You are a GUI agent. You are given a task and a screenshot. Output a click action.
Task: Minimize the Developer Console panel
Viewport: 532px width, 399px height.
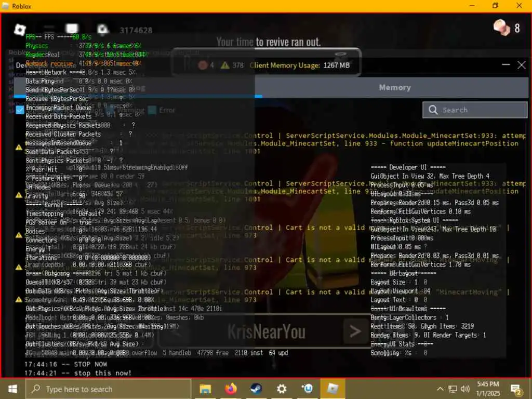point(506,64)
